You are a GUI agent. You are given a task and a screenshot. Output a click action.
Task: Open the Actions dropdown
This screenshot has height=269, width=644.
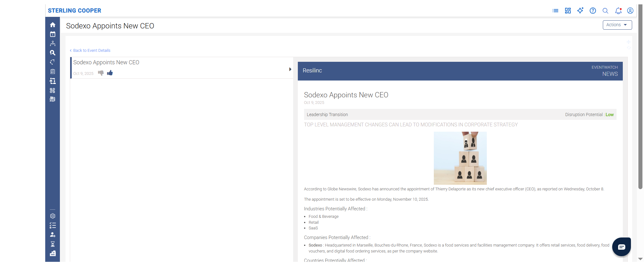pyautogui.click(x=617, y=25)
